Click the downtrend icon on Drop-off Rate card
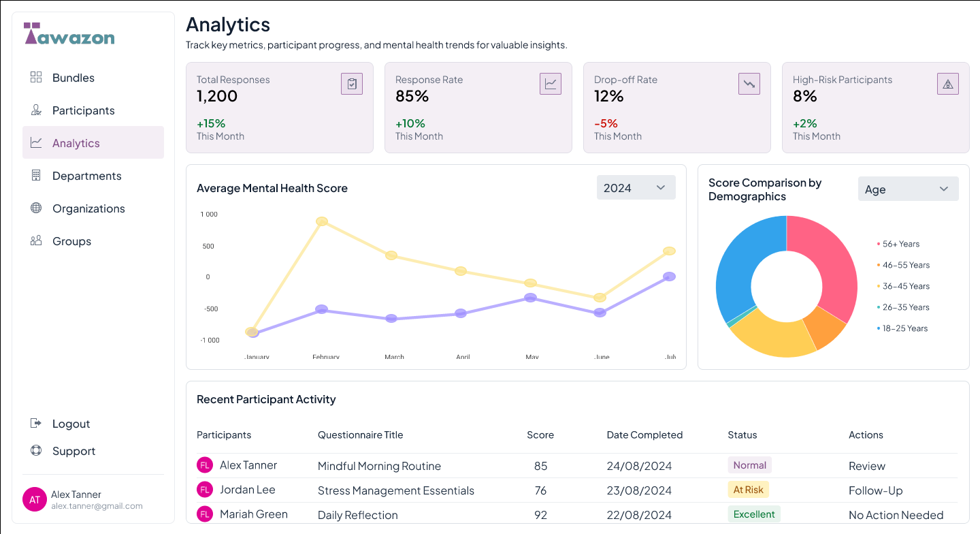This screenshot has width=980, height=534. click(749, 84)
